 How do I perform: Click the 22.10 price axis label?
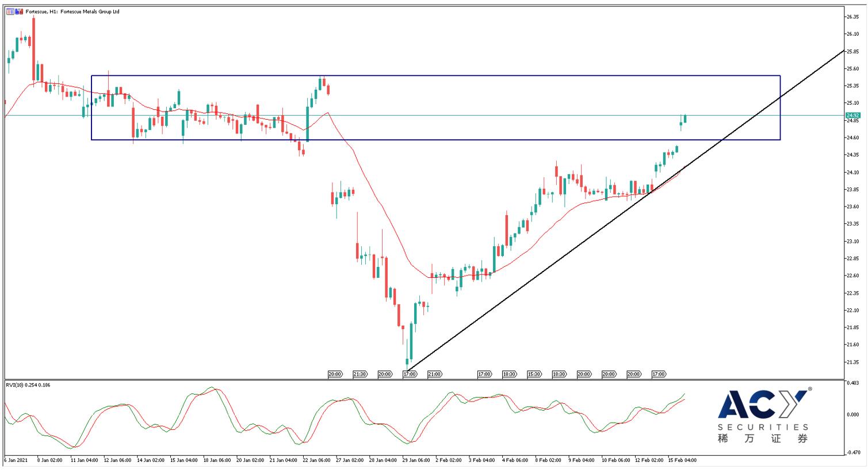pos(852,310)
